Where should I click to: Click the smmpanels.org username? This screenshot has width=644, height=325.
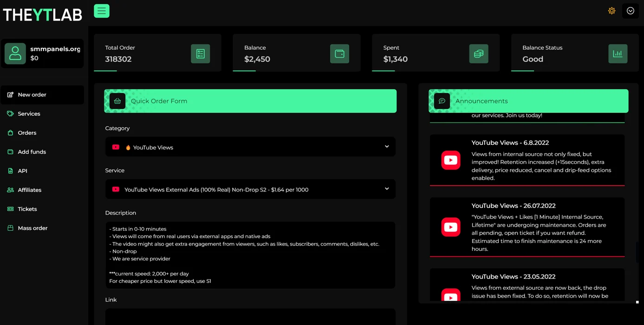click(55, 49)
